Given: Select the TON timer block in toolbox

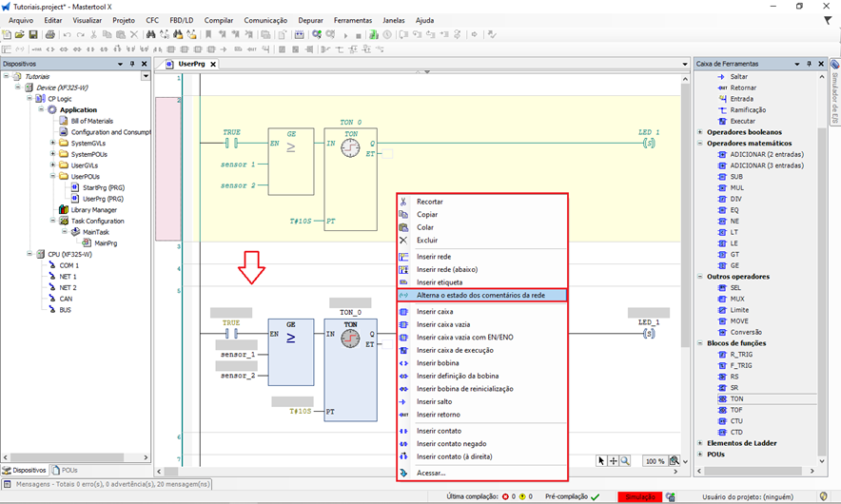Looking at the screenshot, I should click(736, 398).
